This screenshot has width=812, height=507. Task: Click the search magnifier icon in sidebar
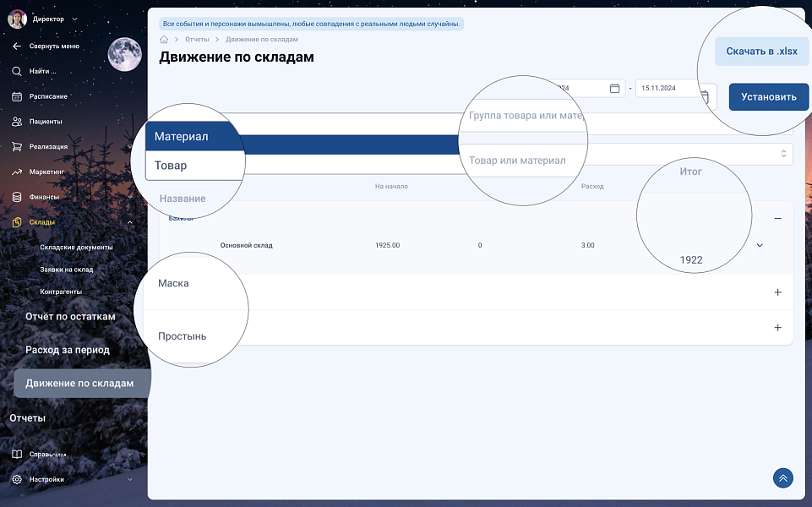coord(17,71)
